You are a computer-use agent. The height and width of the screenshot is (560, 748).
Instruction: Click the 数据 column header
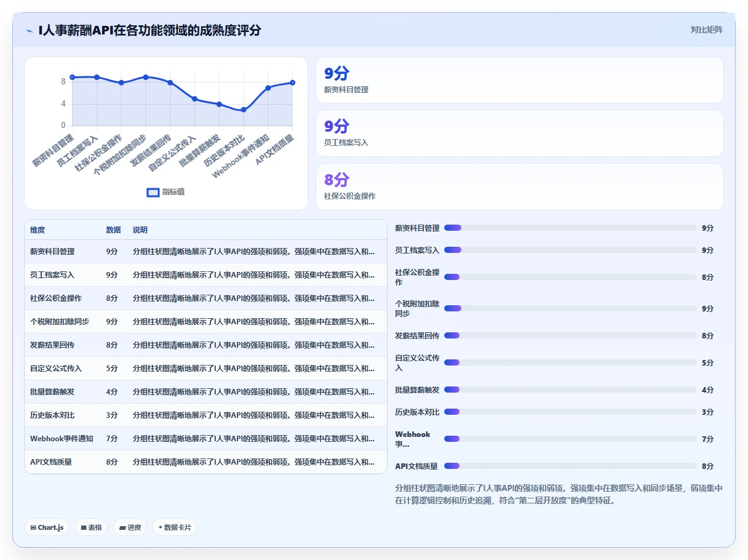point(113,230)
